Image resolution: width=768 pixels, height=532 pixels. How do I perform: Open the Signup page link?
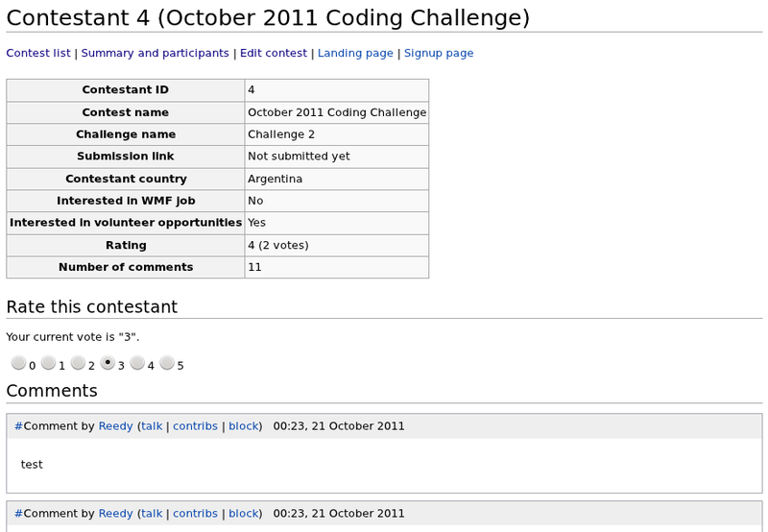pos(439,53)
